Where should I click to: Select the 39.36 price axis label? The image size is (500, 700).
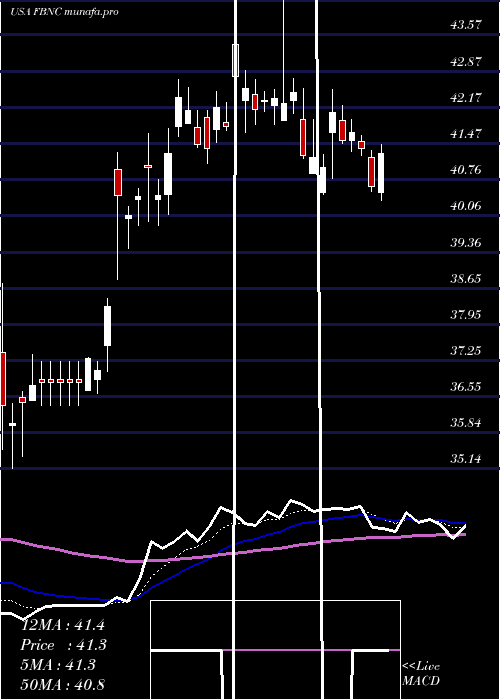[466, 242]
